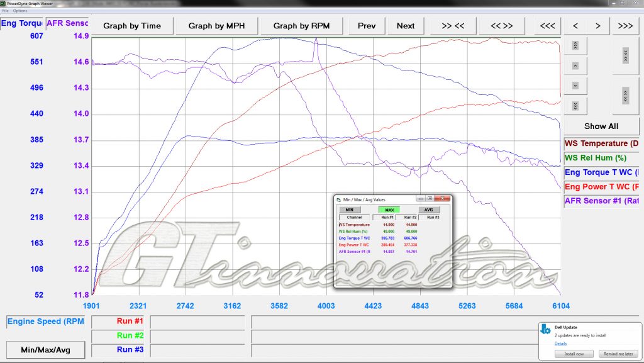The width and height of the screenshot is (644, 363).
Task: Click the Run #1 description field
Action: 197,321
